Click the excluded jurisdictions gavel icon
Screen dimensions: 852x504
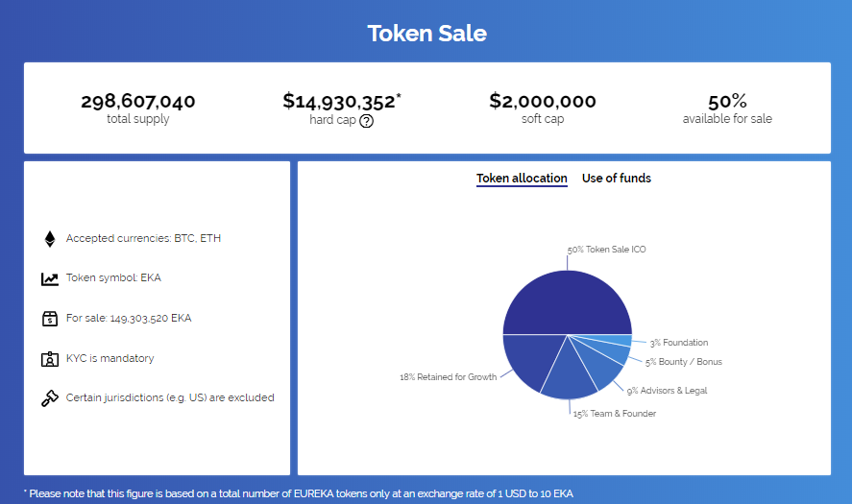(x=50, y=398)
